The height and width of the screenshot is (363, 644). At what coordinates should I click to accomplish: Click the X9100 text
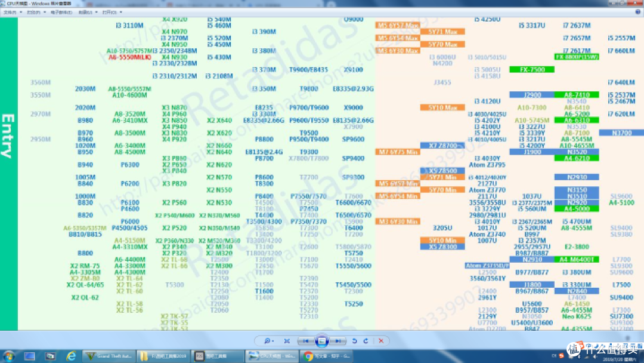click(353, 69)
